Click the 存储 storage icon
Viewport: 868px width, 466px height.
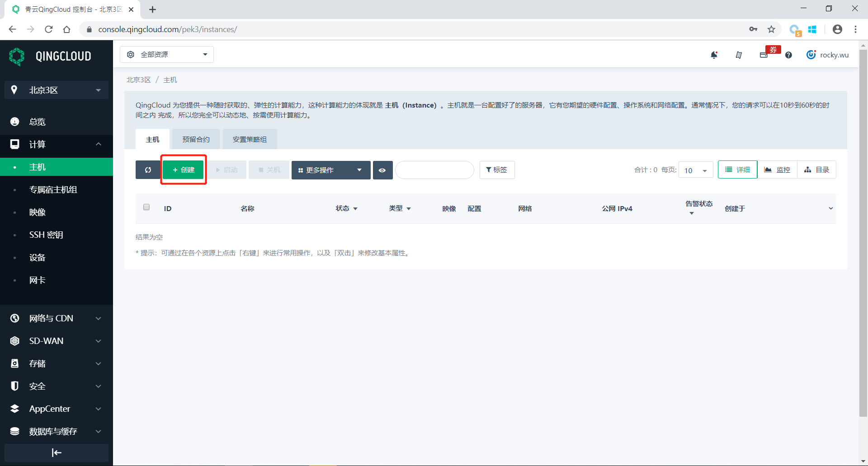click(x=15, y=363)
